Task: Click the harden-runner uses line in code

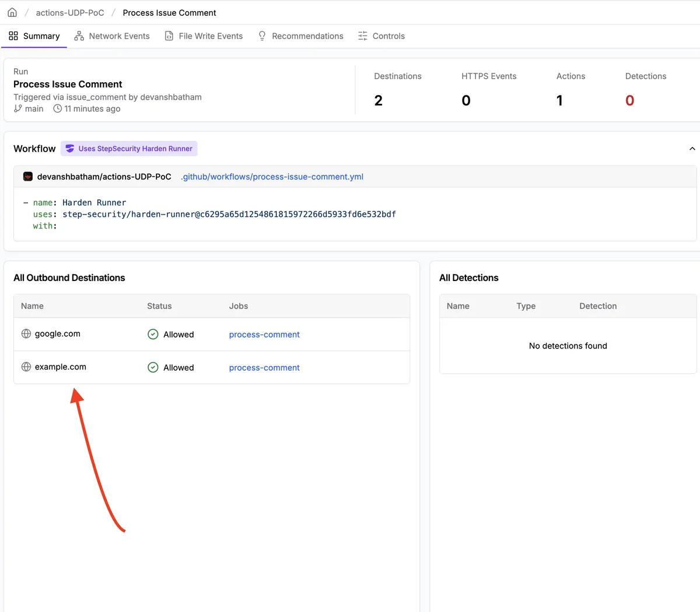Action: tap(215, 214)
